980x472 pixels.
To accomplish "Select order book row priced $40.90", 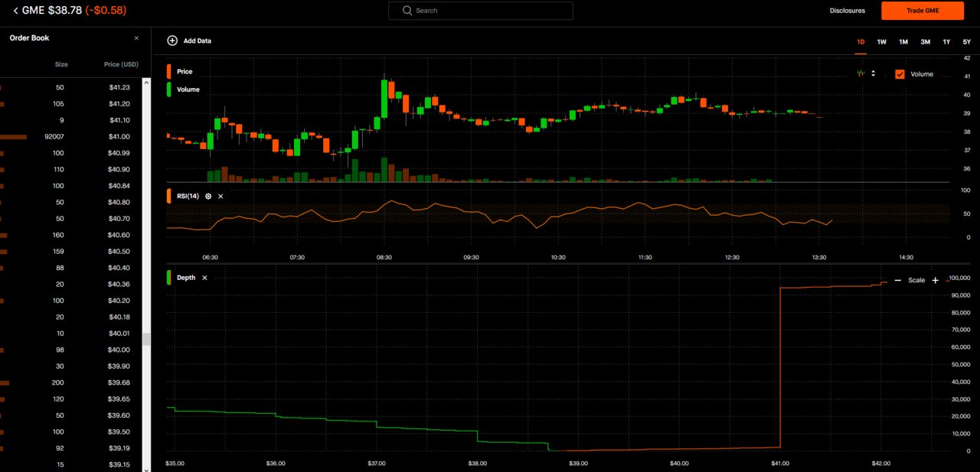I will click(71, 170).
